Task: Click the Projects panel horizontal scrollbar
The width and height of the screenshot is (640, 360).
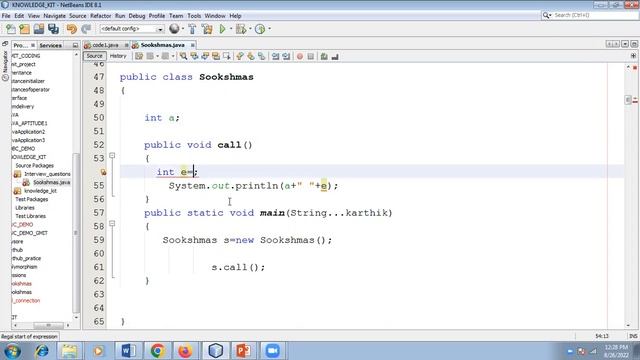Action: (x=48, y=325)
